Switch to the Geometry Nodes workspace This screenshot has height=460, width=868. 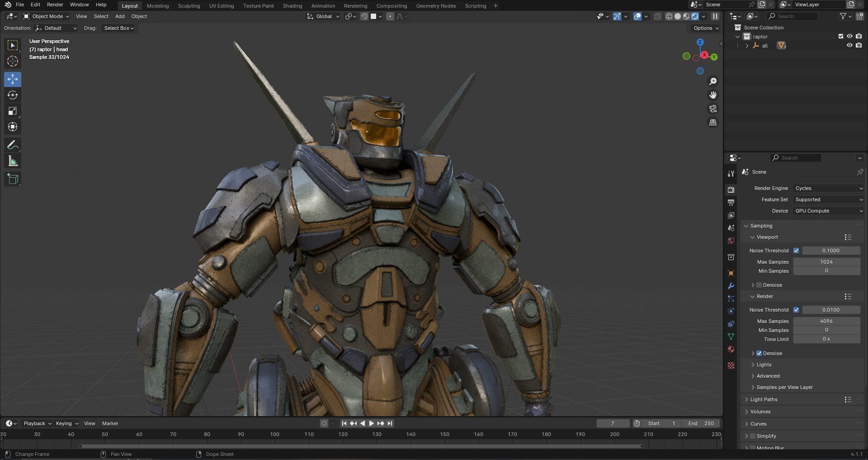[436, 6]
